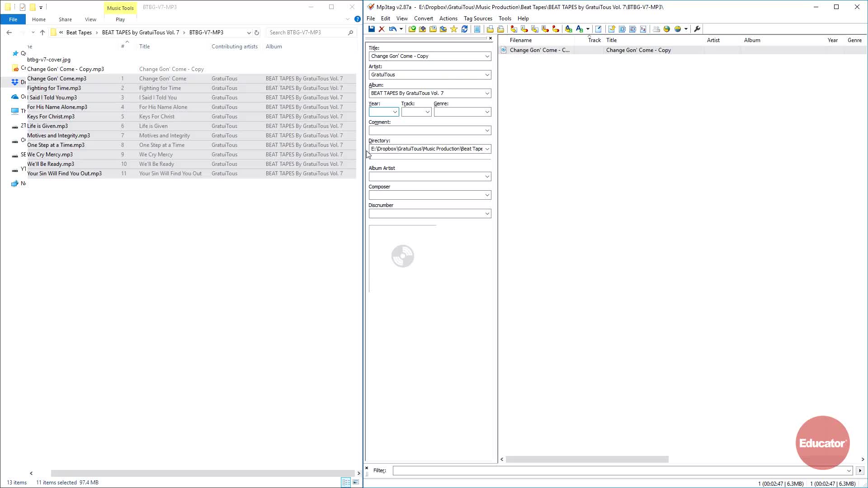Image resolution: width=868 pixels, height=488 pixels.
Task: Click the Refresh view icon in Mp3tag
Action: click(x=464, y=29)
